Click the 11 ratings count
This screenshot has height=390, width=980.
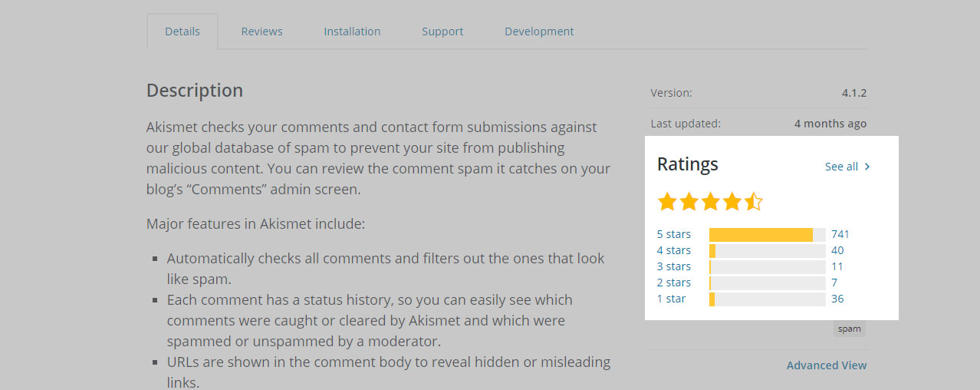click(x=837, y=266)
